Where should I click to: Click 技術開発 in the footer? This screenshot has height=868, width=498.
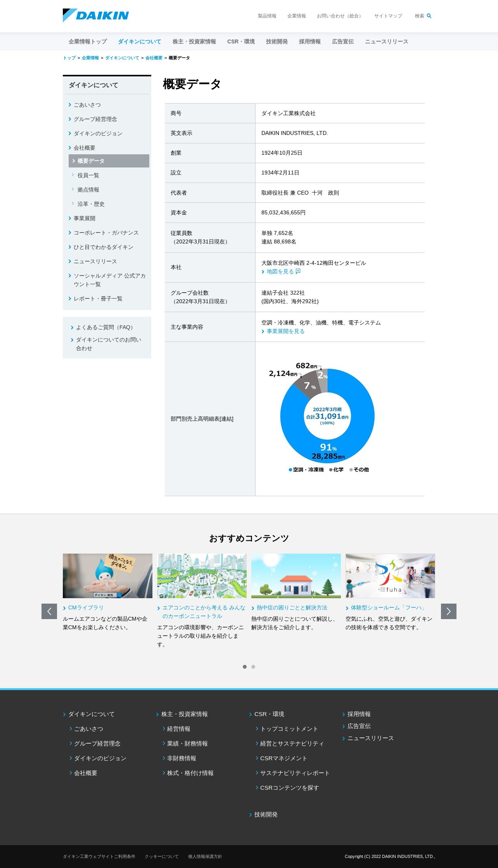(266, 815)
